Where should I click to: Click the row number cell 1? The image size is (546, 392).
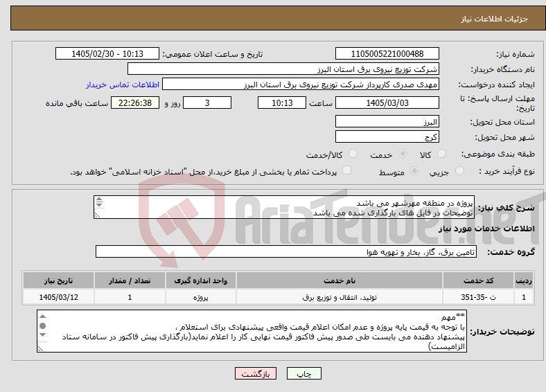tap(524, 297)
